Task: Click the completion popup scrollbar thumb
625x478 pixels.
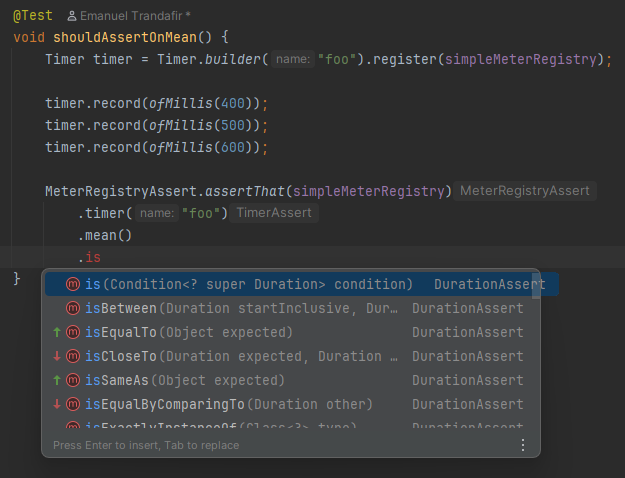Action: (x=536, y=284)
